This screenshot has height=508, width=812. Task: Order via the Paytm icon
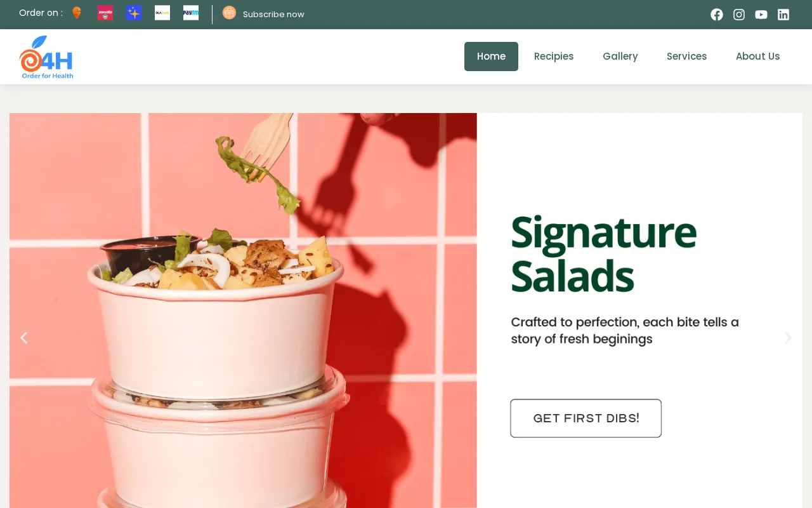tap(191, 13)
